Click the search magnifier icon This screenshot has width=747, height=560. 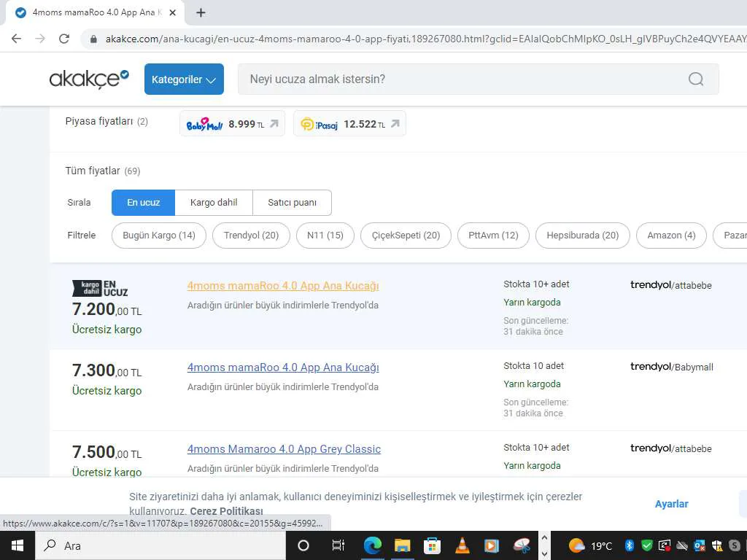(x=696, y=79)
